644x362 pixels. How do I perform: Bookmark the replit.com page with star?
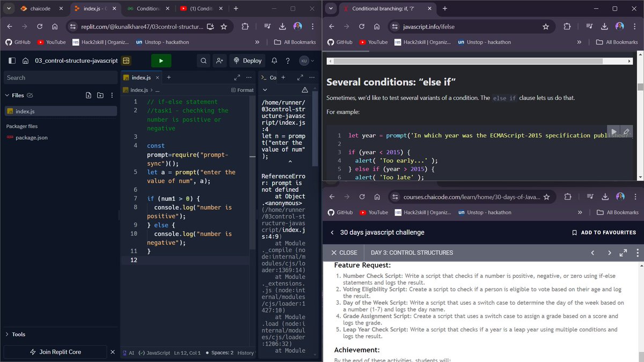coord(224,26)
